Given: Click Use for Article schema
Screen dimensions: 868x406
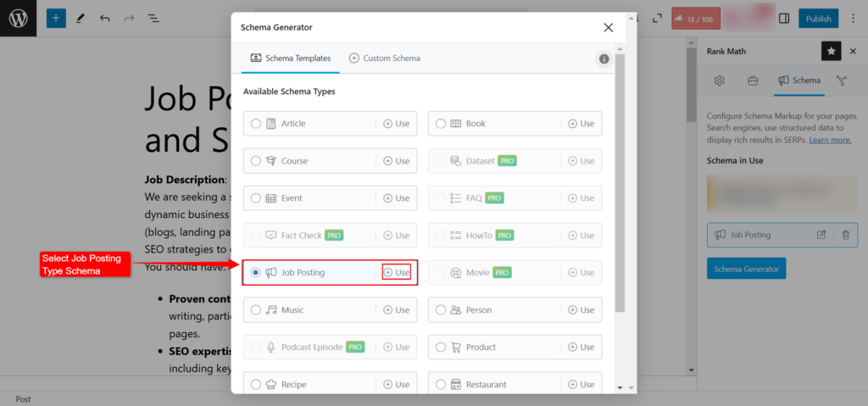Looking at the screenshot, I should [397, 124].
